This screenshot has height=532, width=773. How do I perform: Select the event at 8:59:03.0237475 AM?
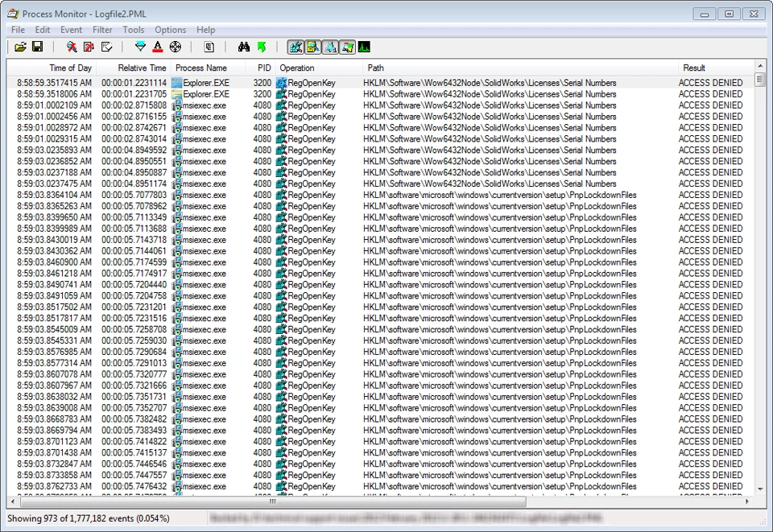(x=381, y=184)
